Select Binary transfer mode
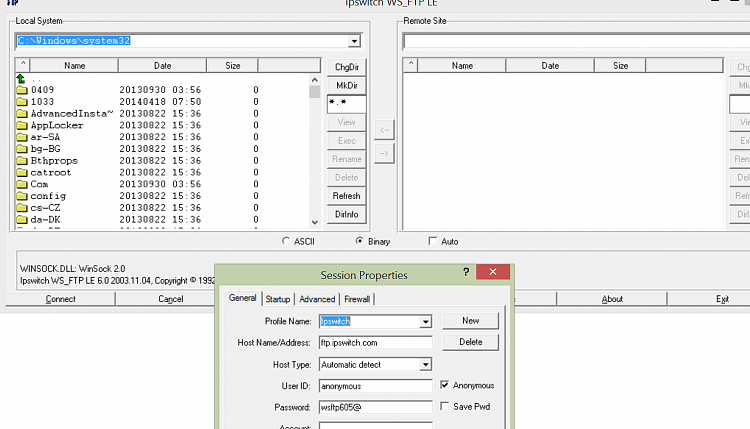Screen dimensions: 750x429 tap(359, 241)
